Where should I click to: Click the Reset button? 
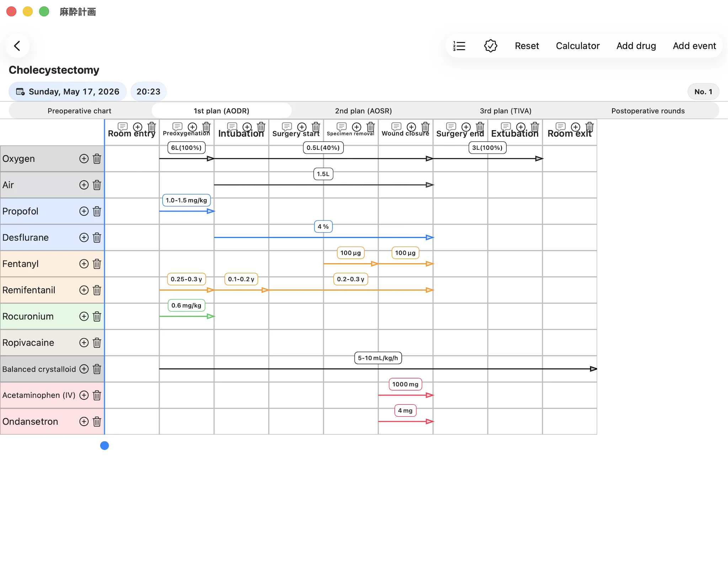pos(527,46)
